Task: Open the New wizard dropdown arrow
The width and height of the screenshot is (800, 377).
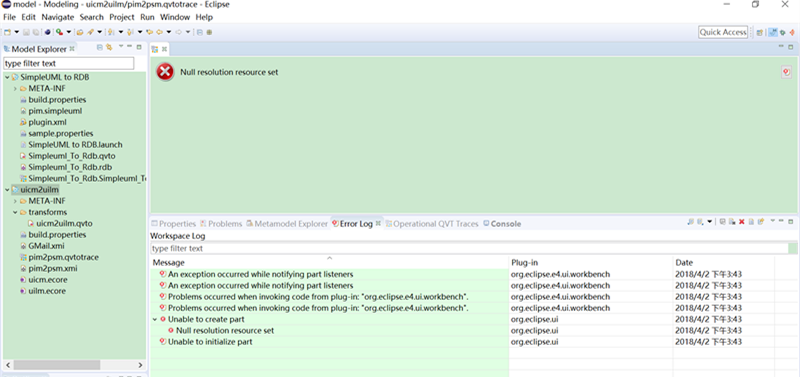Action: (17, 32)
